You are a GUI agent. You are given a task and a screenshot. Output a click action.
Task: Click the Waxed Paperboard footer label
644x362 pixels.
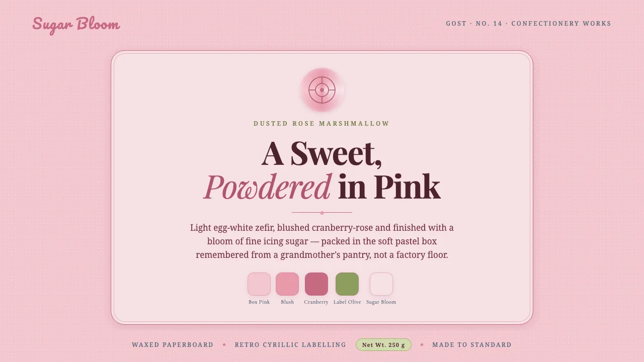point(173,345)
